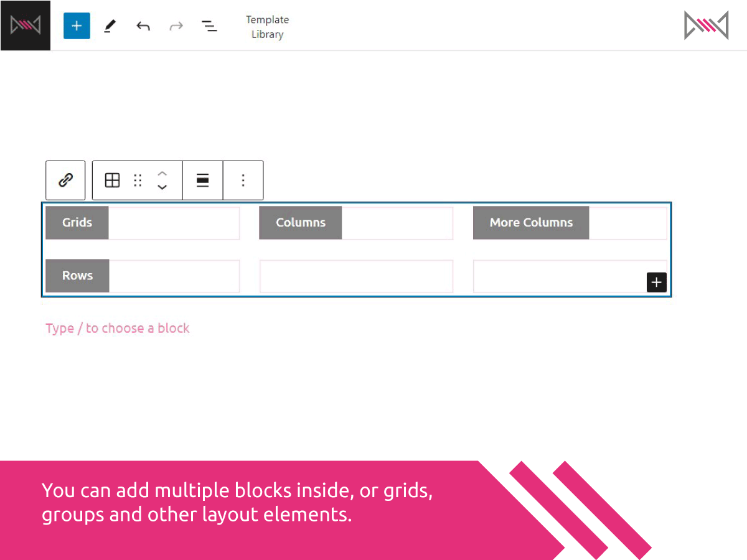Undo the last change
The width and height of the screenshot is (747, 560).
click(143, 26)
